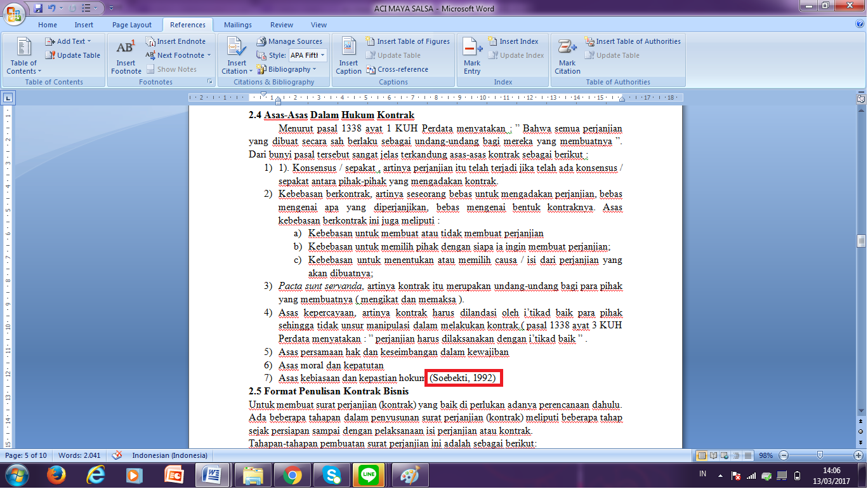The height and width of the screenshot is (489, 868).
Task: Insert a footnote
Action: pos(126,55)
